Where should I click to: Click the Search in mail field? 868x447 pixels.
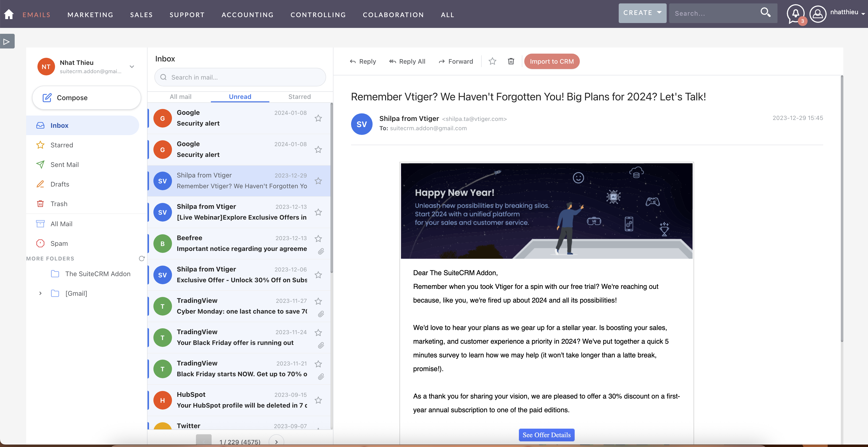click(240, 77)
